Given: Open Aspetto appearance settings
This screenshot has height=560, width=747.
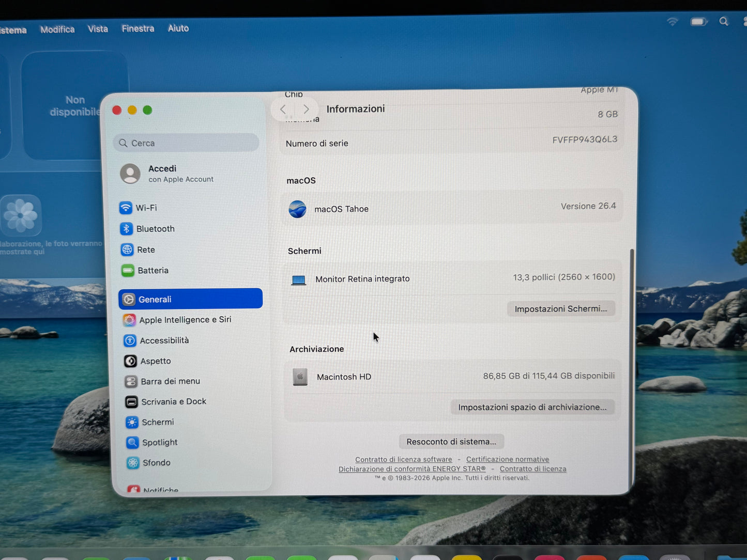Looking at the screenshot, I should pos(147,361).
